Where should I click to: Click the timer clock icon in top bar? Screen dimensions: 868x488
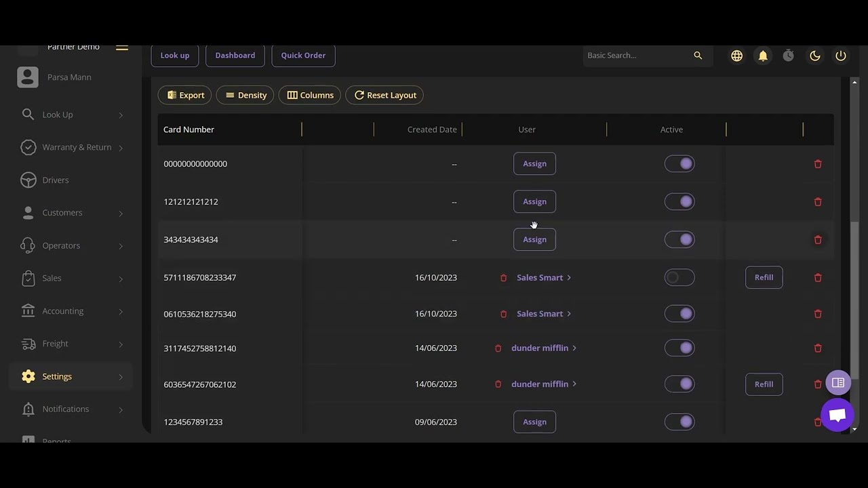[788, 56]
